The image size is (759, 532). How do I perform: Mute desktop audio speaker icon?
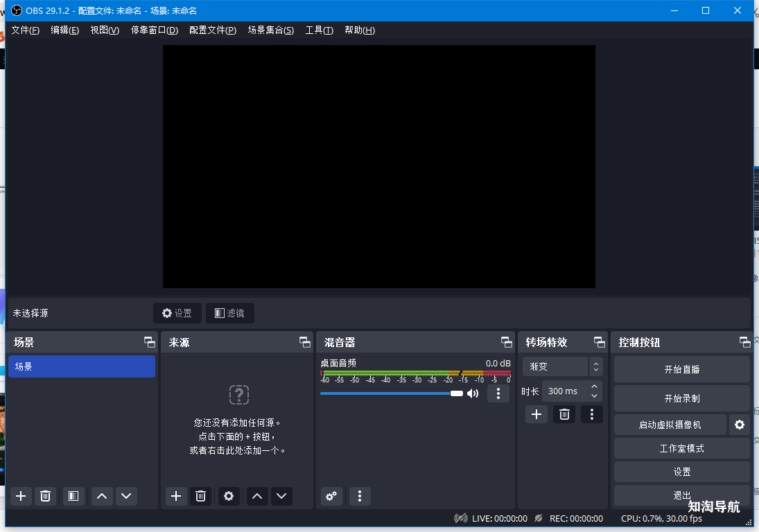(x=473, y=393)
